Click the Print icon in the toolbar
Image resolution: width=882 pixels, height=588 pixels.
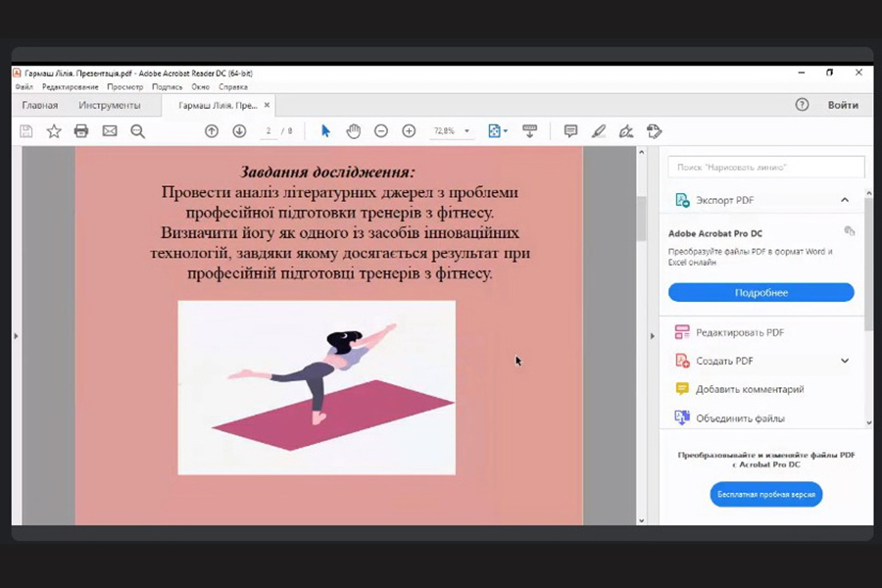pyautogui.click(x=81, y=131)
